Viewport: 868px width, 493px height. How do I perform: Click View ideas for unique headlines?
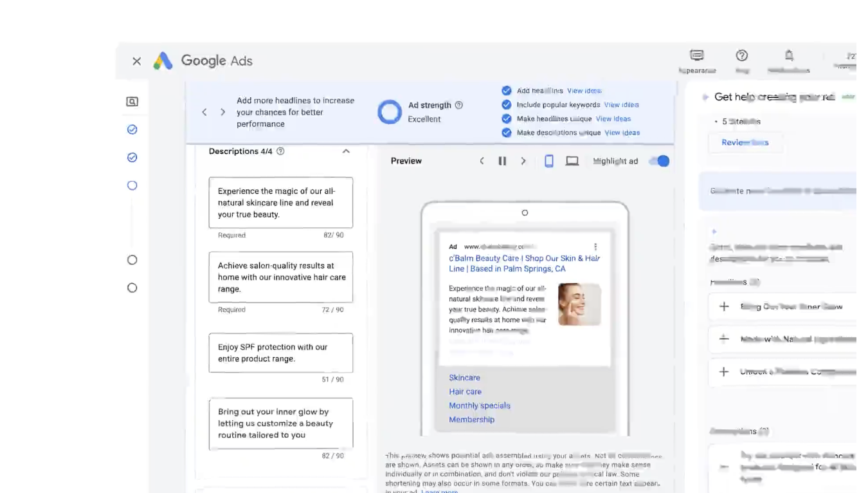click(x=613, y=118)
